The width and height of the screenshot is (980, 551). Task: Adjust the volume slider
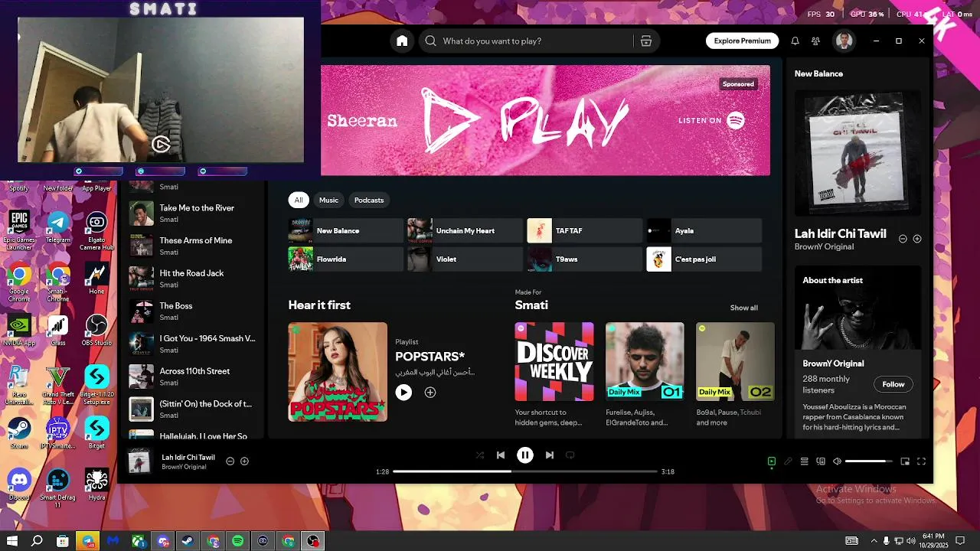click(x=869, y=461)
